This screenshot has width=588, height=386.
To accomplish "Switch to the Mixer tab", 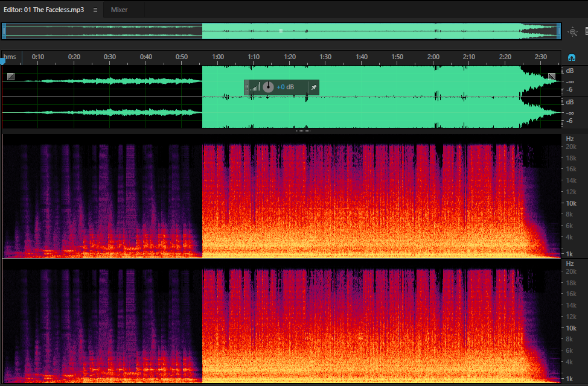I will coord(120,10).
